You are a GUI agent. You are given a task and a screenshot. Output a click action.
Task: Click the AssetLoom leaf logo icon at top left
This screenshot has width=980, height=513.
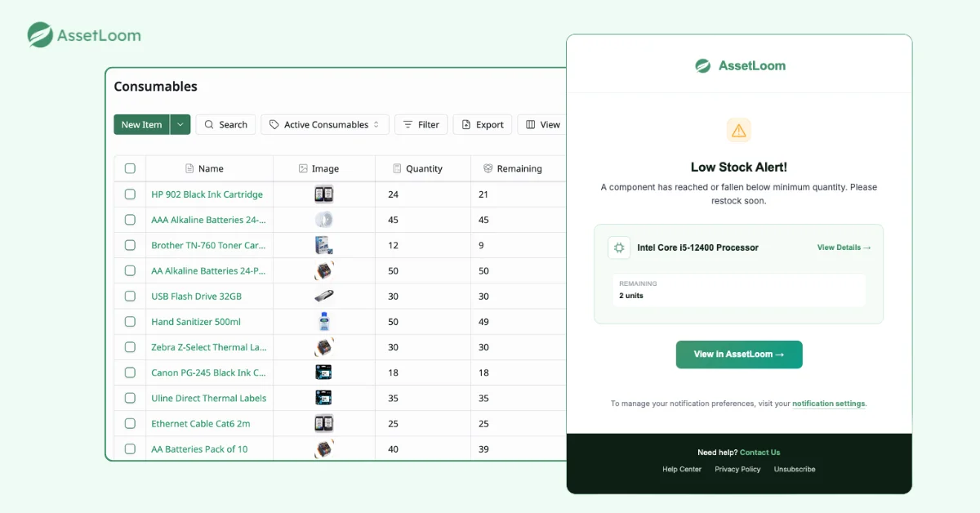40,35
